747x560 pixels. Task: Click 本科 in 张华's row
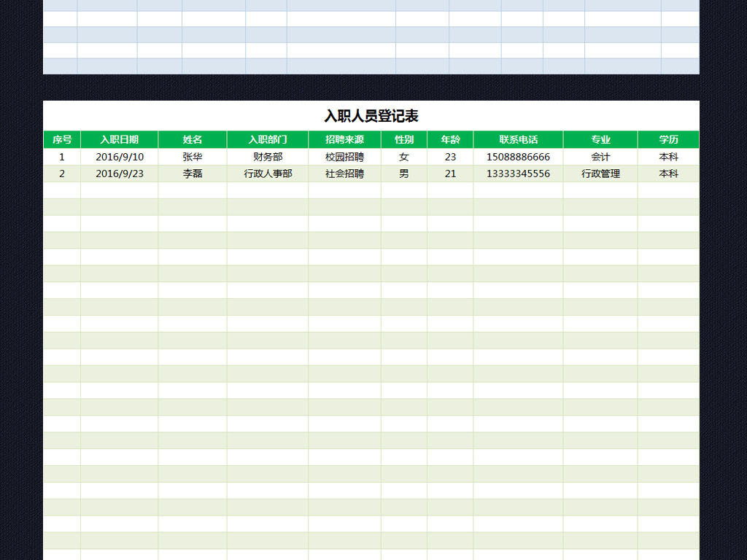click(668, 157)
